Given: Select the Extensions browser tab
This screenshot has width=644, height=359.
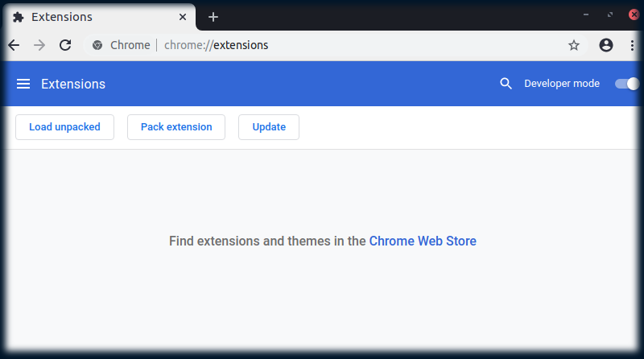Looking at the screenshot, I should [99, 17].
